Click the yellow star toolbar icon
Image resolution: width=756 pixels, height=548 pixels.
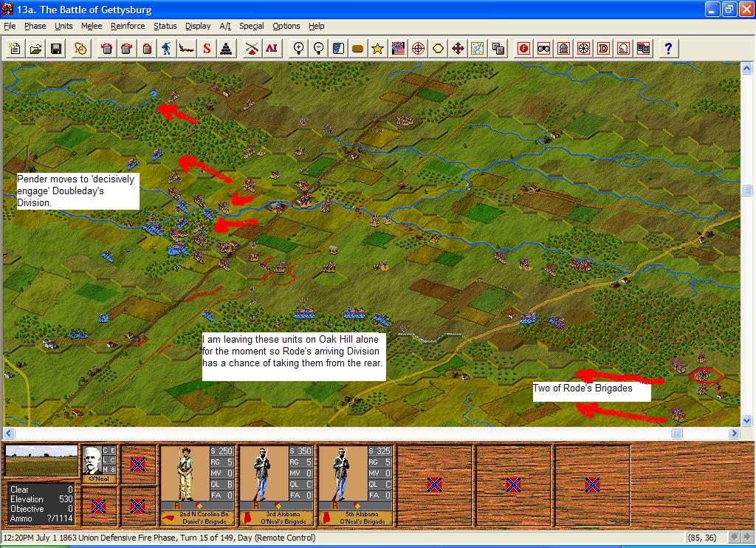pyautogui.click(x=377, y=48)
